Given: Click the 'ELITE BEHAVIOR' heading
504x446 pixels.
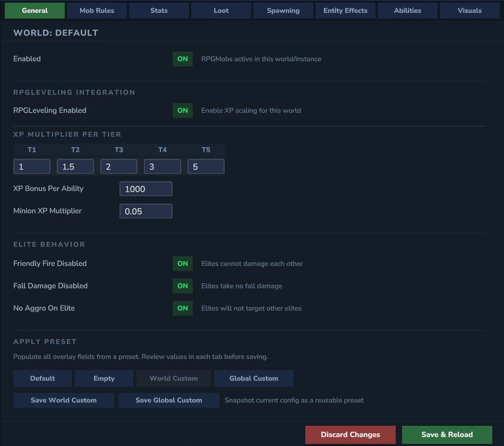Looking at the screenshot, I should (x=49, y=245).
